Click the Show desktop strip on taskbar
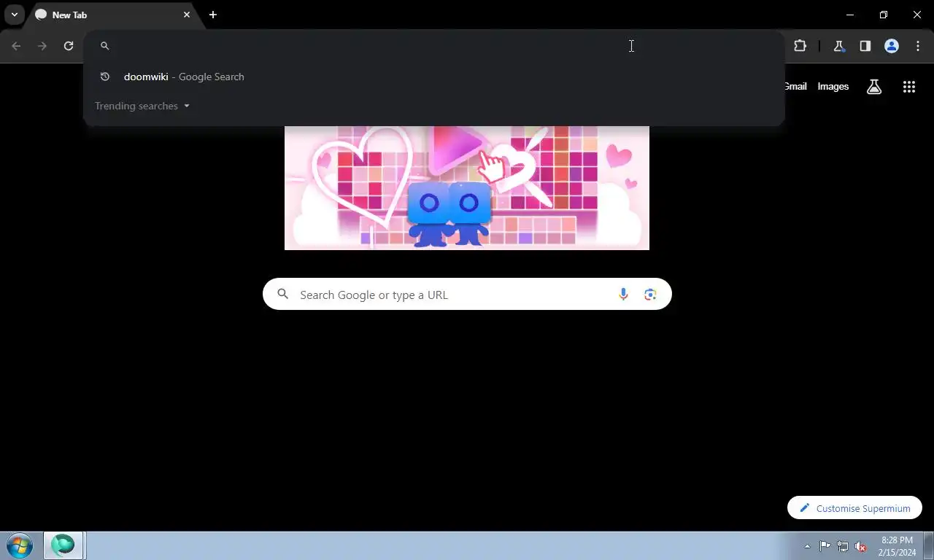 (x=929, y=545)
